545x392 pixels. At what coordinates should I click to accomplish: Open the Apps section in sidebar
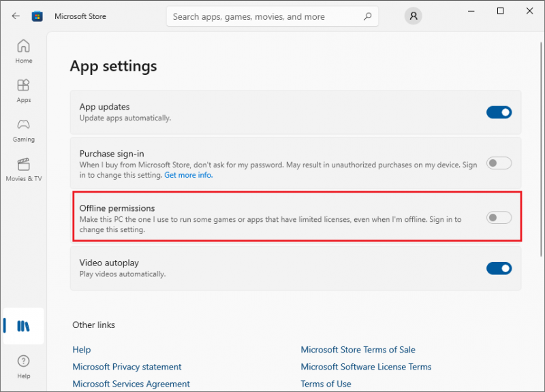click(x=24, y=91)
